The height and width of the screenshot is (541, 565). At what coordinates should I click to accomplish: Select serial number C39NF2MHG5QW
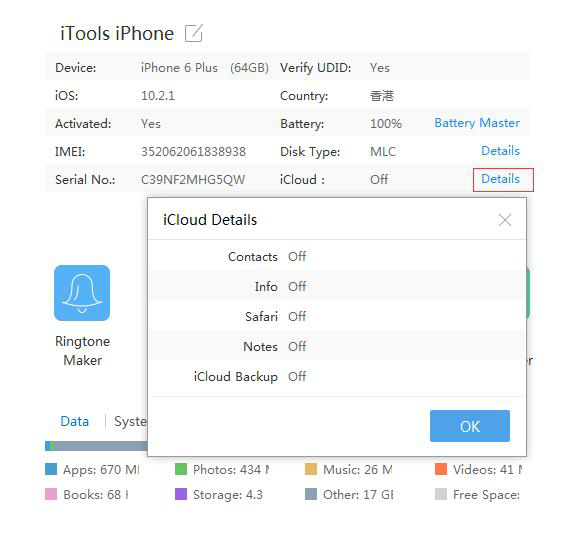click(x=193, y=179)
